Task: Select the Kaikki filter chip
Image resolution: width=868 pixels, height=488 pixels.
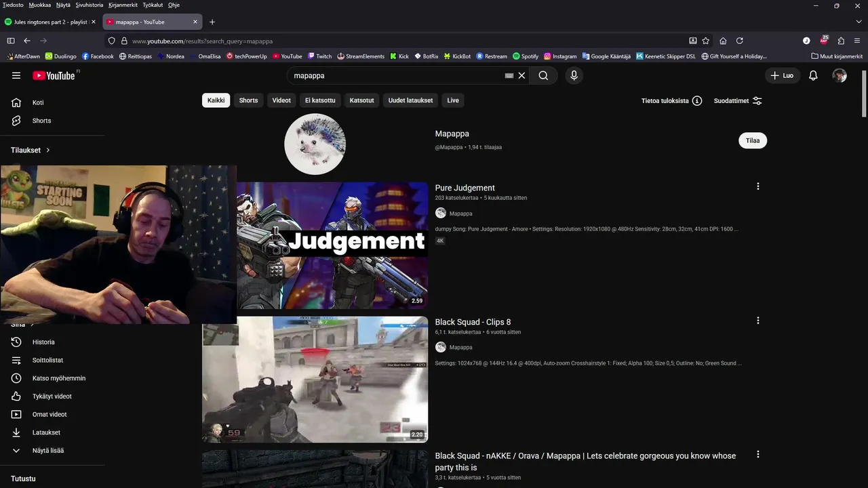Action: [216, 100]
